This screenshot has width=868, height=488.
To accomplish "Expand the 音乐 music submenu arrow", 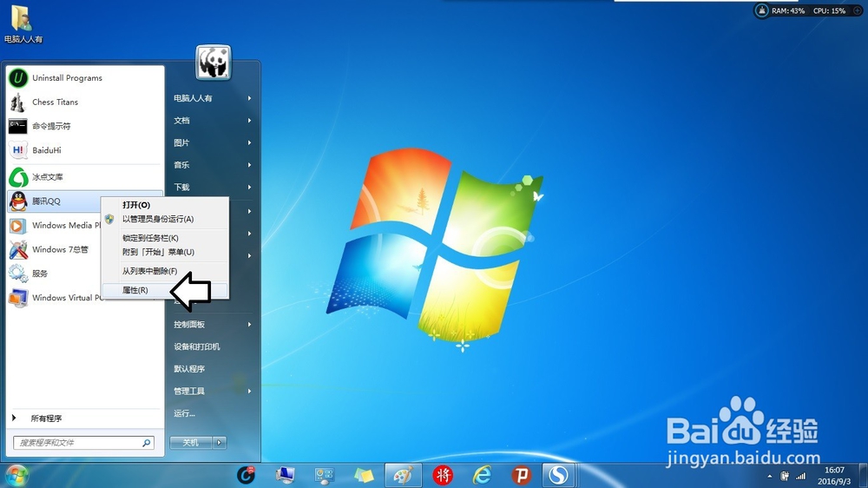I will pos(250,164).
